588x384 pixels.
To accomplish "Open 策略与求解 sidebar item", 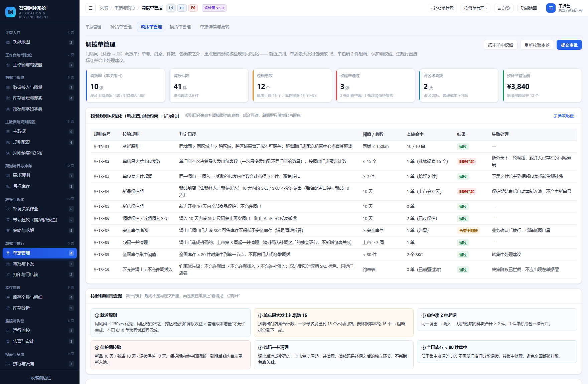I will (40, 230).
